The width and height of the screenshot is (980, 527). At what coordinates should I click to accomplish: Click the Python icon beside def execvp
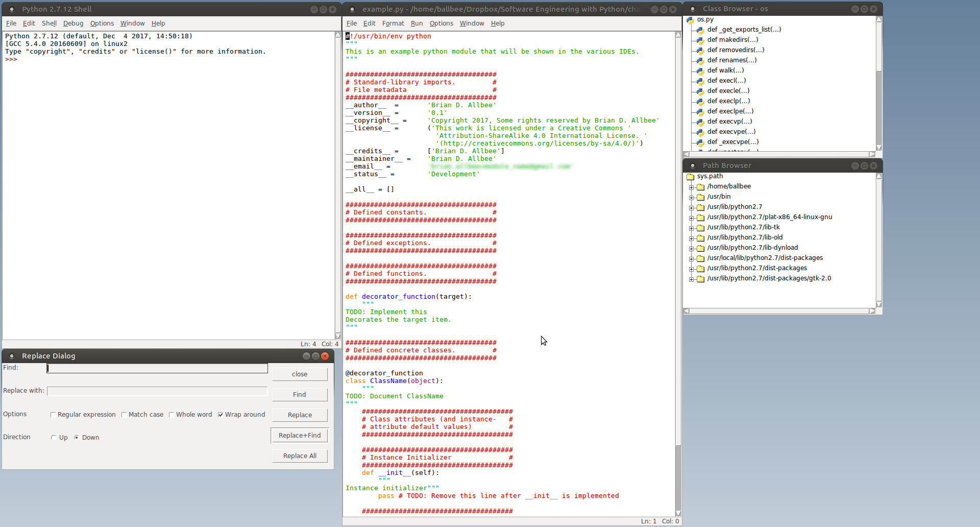pyautogui.click(x=700, y=122)
